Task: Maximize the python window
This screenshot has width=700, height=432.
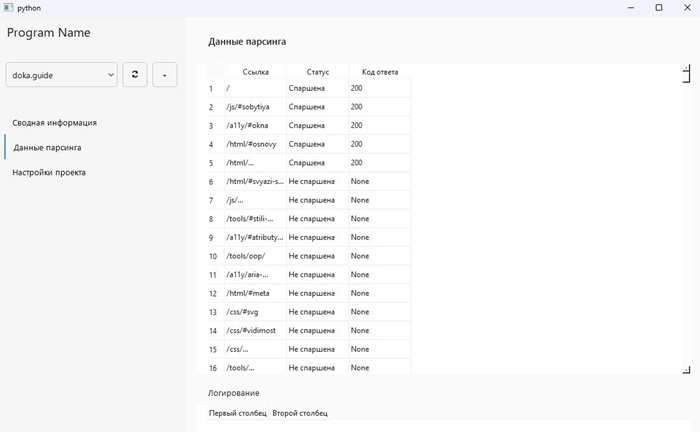Action: 658,7
